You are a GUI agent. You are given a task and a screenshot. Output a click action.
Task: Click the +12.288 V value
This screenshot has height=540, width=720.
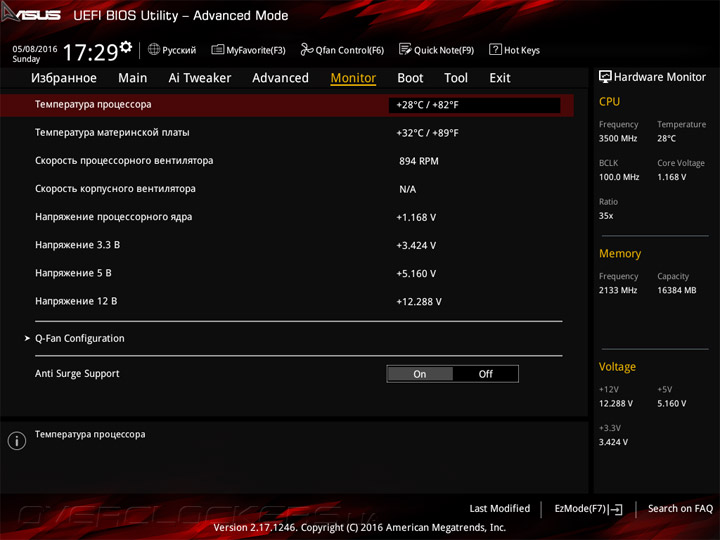[419, 302]
